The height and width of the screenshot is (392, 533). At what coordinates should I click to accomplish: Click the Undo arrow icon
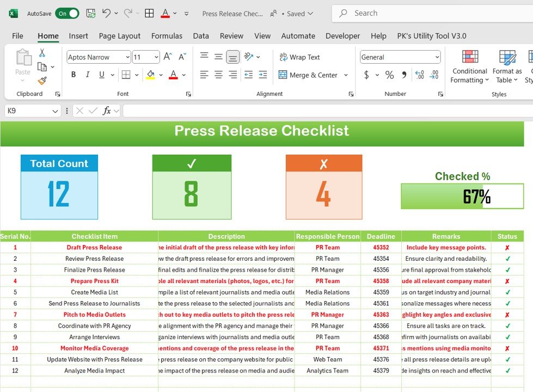(x=106, y=13)
